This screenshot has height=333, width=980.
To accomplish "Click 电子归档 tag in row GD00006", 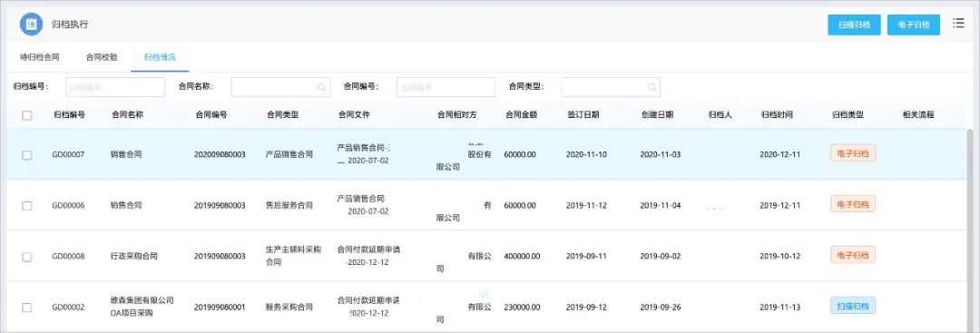I will click(x=853, y=203).
